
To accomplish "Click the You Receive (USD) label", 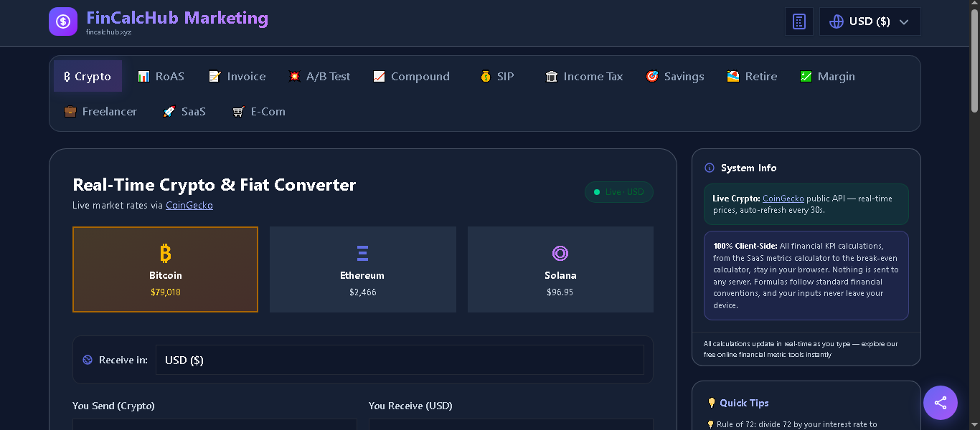I will click(x=410, y=406).
